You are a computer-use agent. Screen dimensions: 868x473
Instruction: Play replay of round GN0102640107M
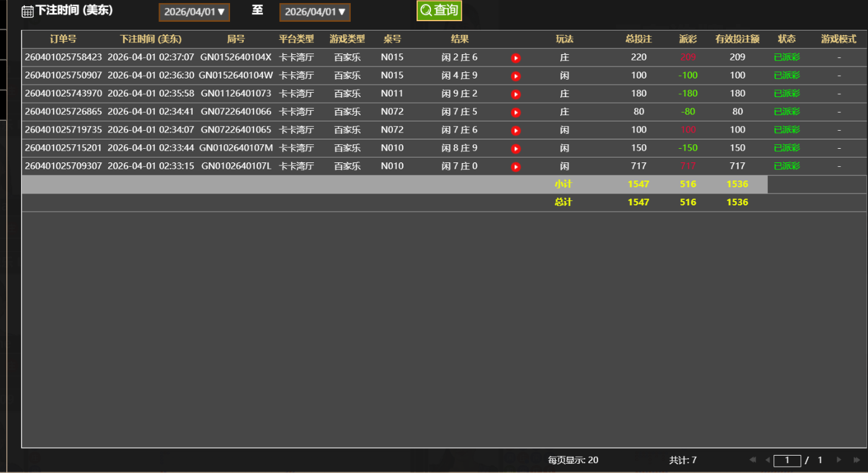tap(515, 149)
